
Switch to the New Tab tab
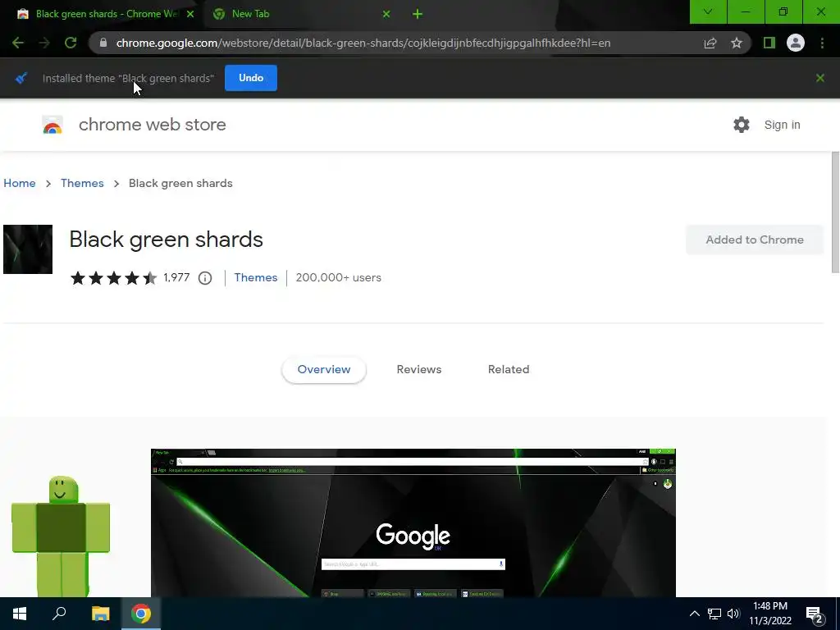[300, 14]
